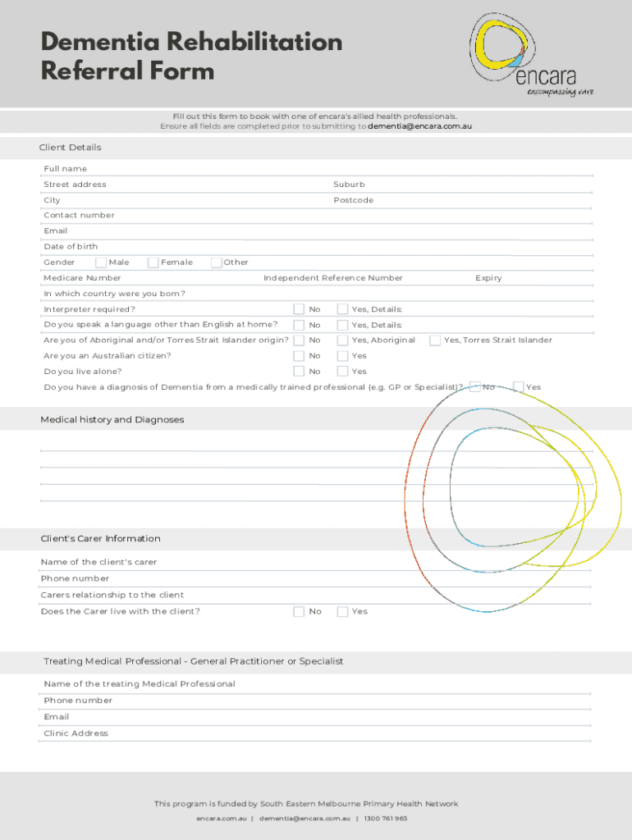
Task: Tick the Other gender checkbox
Action: click(x=217, y=262)
